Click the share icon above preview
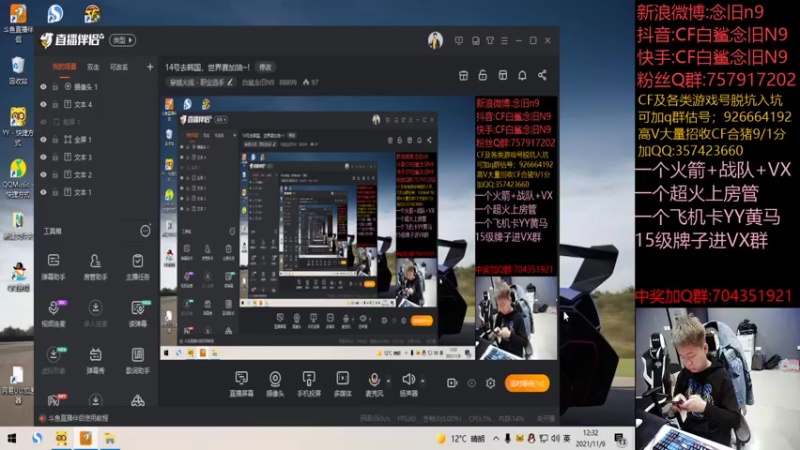This screenshot has height=450, width=800. 542,76
